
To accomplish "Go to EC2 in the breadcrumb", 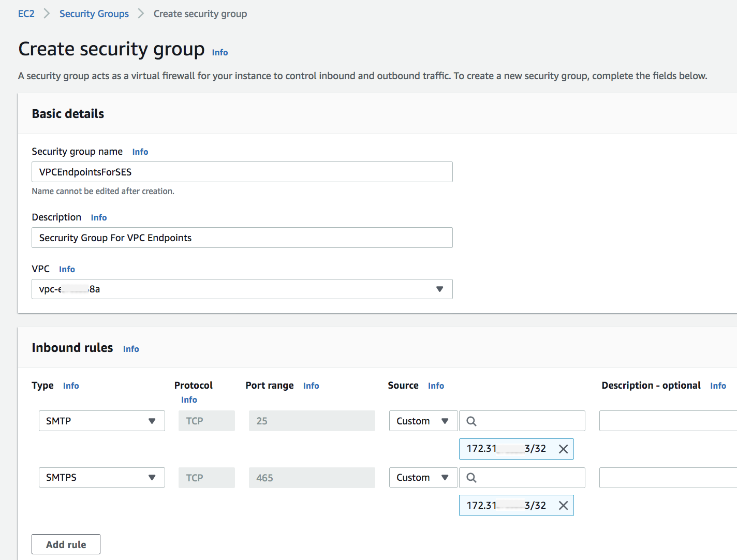I will (x=26, y=14).
